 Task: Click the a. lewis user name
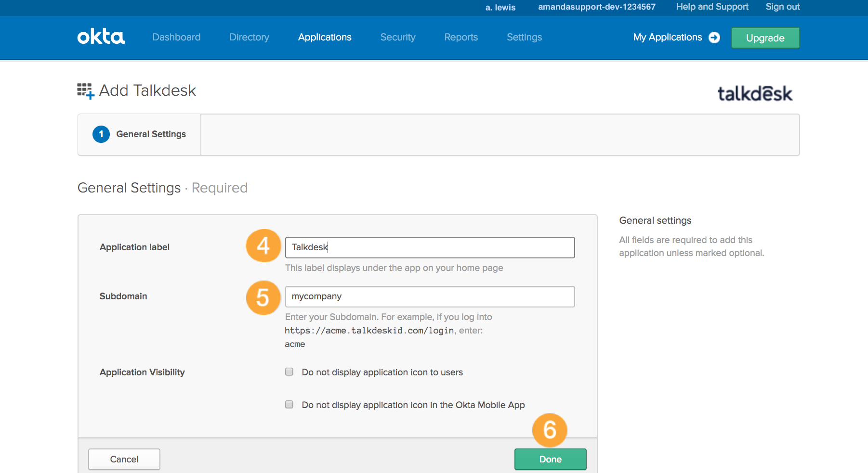(500, 7)
